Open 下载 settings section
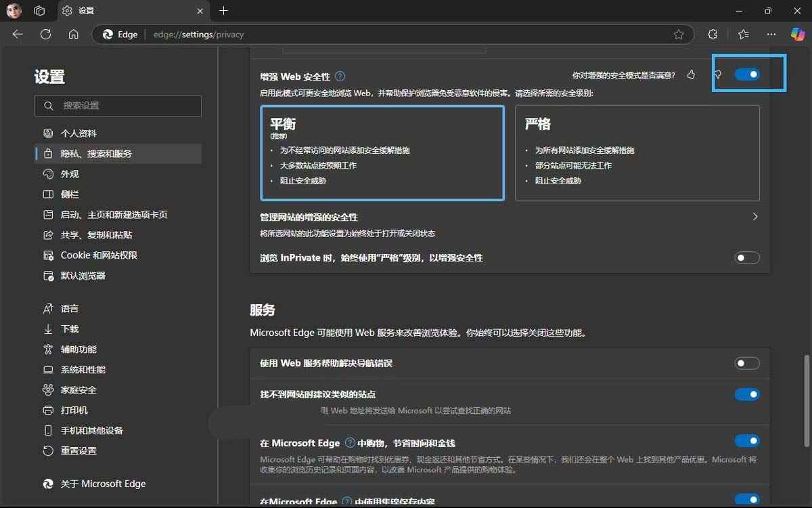 click(x=118, y=329)
